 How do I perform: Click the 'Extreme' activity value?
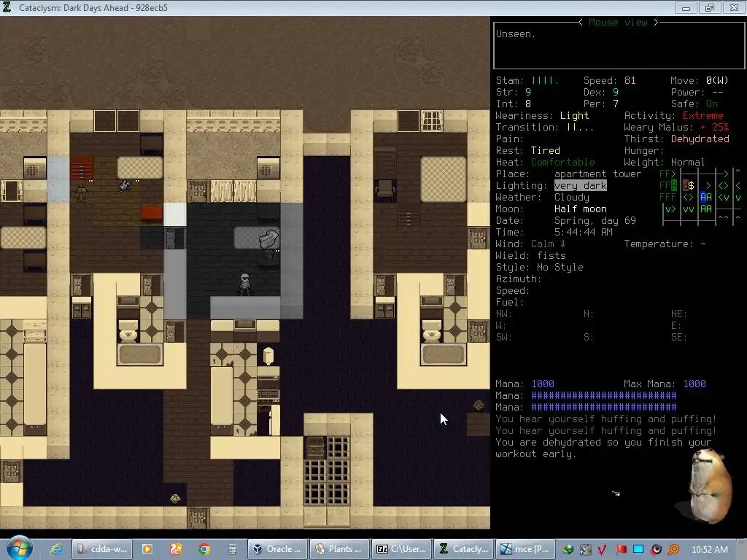(x=703, y=116)
